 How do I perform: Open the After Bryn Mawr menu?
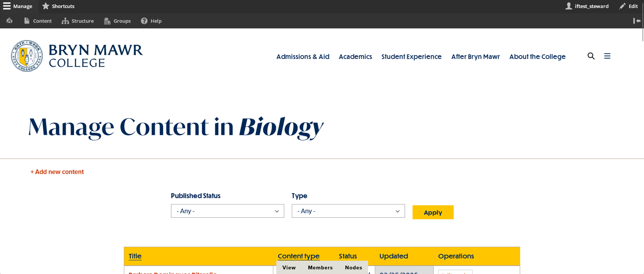[x=476, y=56]
